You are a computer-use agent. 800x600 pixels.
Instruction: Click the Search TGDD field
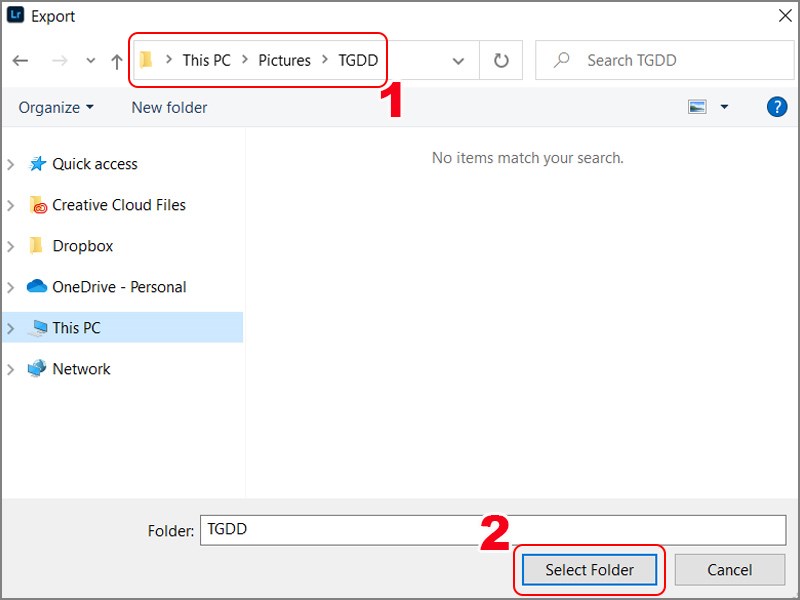click(664, 60)
